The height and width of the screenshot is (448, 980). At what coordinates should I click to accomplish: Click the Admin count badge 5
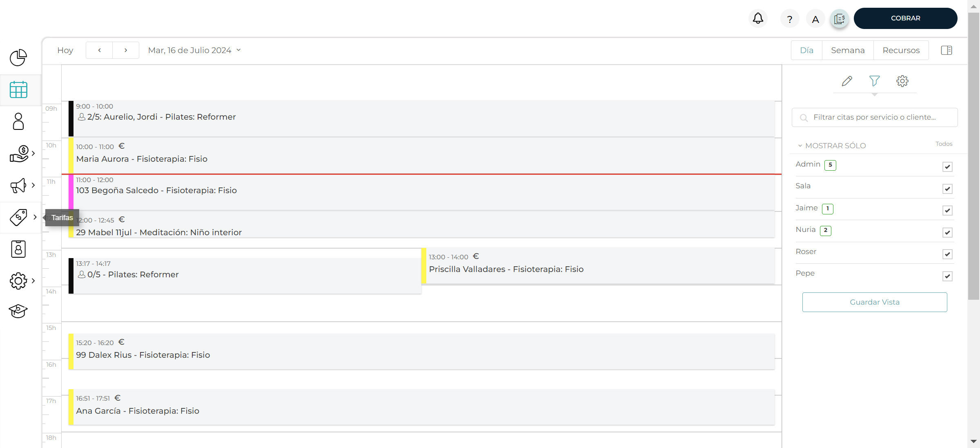(830, 165)
